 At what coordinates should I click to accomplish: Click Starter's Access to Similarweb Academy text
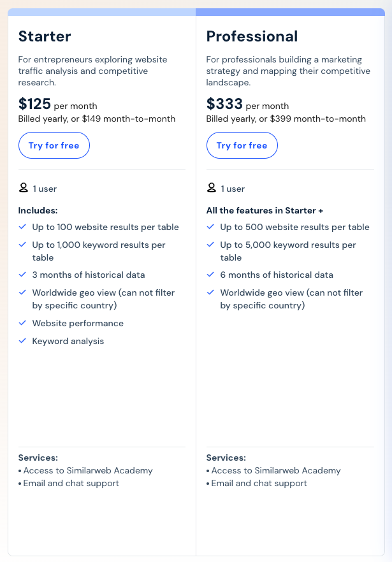pyautogui.click(x=88, y=470)
